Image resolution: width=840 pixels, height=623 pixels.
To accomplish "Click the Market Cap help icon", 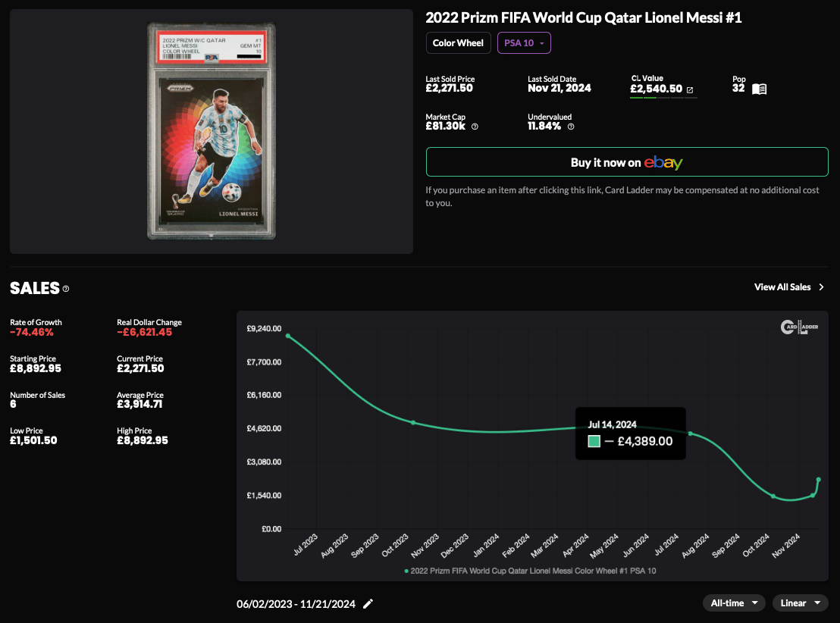I will 475,127.
